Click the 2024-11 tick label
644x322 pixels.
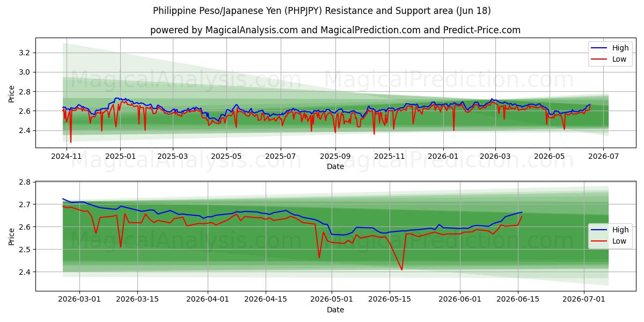(x=67, y=157)
